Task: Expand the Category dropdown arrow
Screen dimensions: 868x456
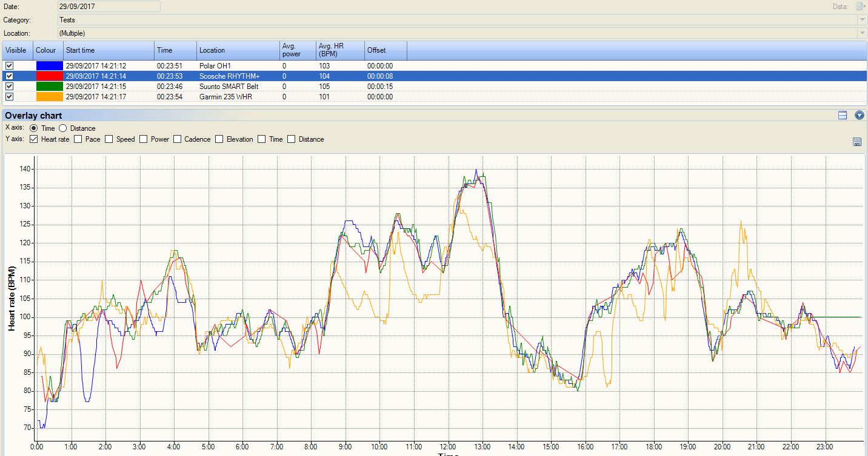Action: click(x=862, y=20)
